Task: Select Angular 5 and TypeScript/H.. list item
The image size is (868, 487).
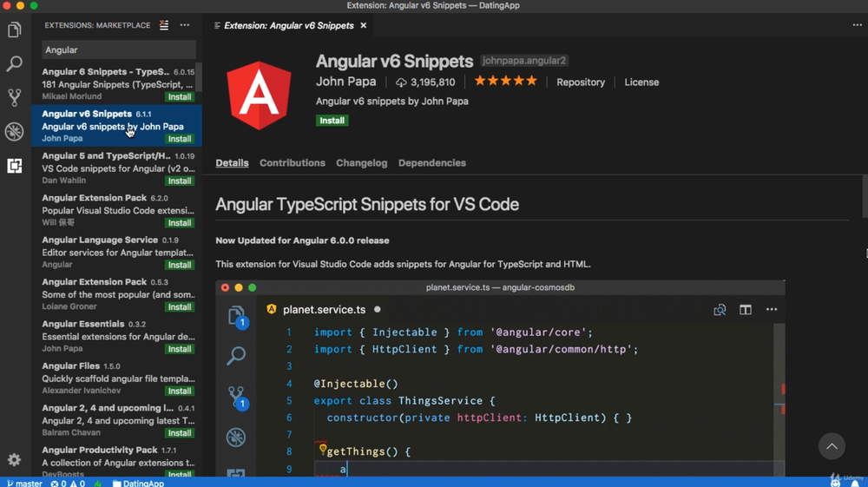Action: coord(116,168)
